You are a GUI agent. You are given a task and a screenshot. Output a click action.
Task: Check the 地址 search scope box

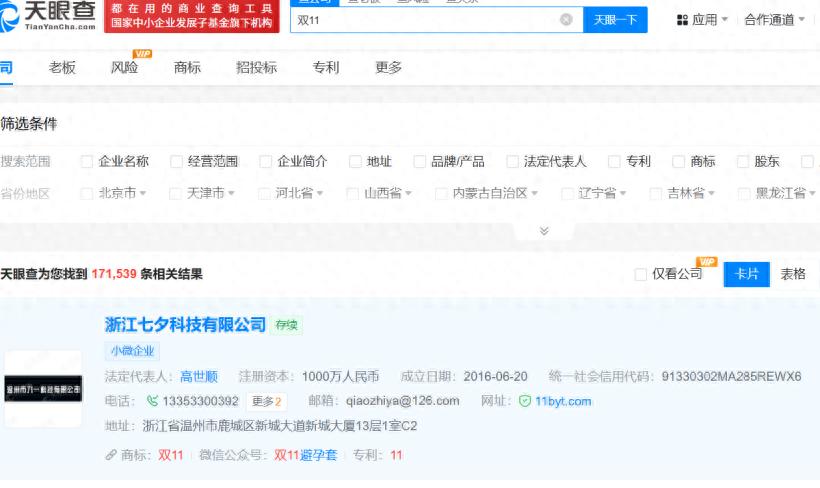pos(355,162)
